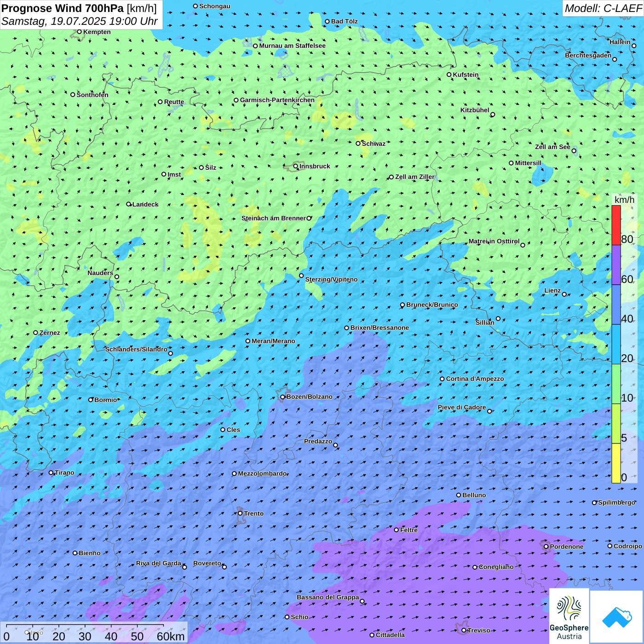Click the Pordenone location marker
644x644 pixels.
coord(546,546)
